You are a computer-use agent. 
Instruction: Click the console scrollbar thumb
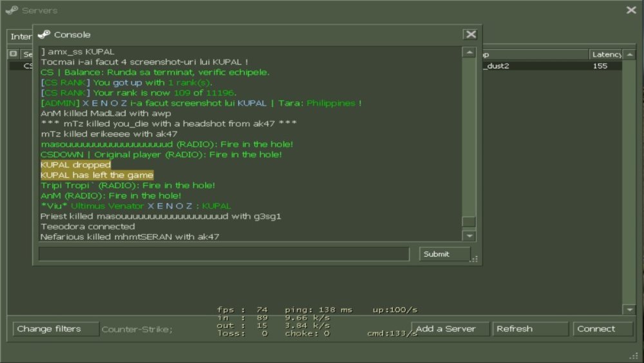click(469, 222)
